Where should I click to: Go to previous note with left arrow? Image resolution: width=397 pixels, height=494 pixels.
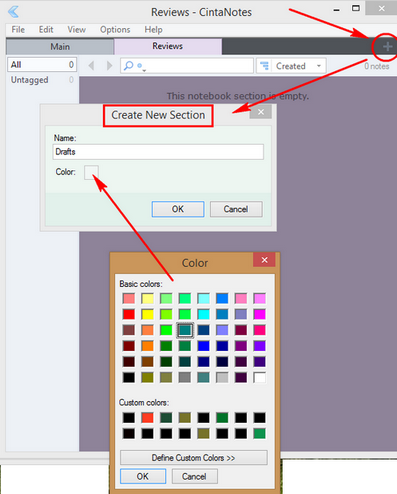point(91,66)
